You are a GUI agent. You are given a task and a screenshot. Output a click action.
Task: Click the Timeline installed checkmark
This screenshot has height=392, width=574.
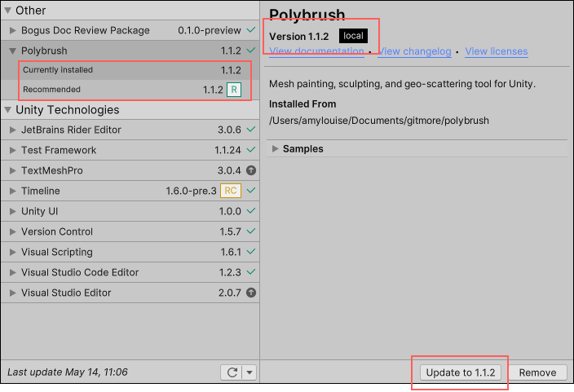pos(251,191)
